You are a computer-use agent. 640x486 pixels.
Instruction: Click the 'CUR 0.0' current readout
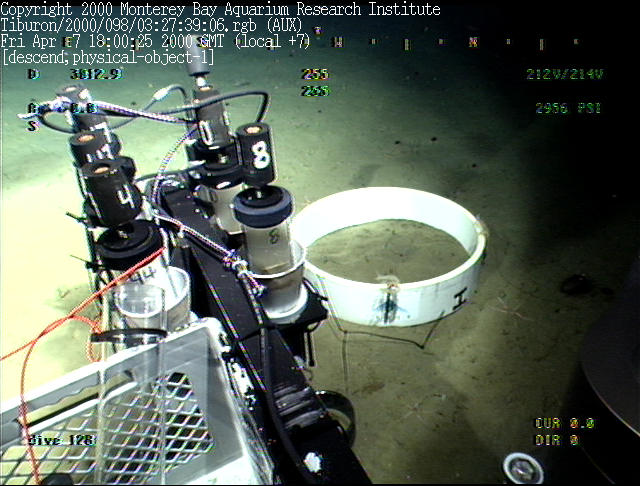click(565, 423)
